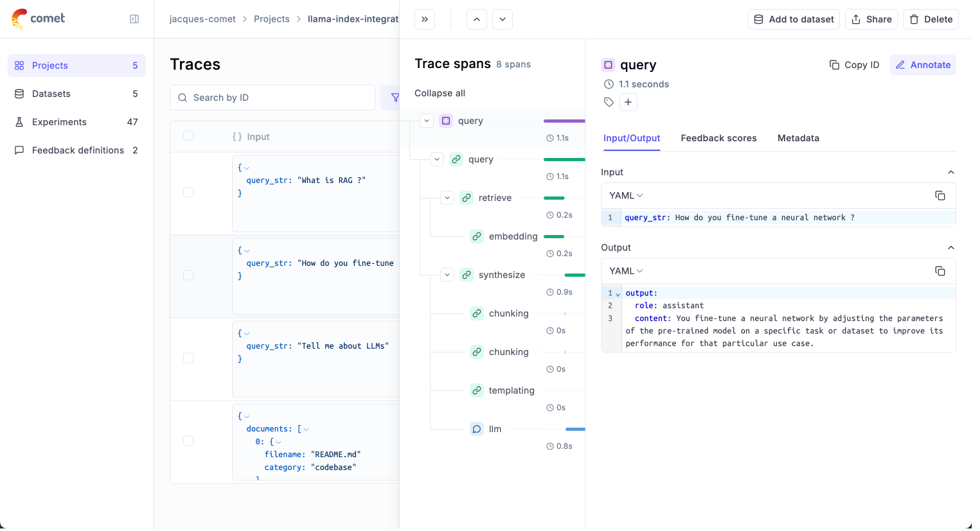Switch to the Feedback scores tab
Screen dimensions: 980x531
tap(718, 138)
